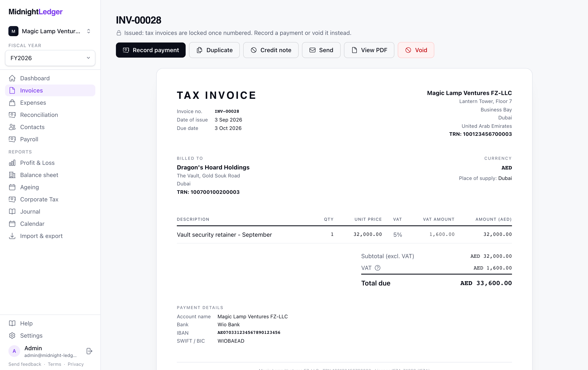
Task: Click the Profit & Loss bar chart icon
Action: [x=12, y=163]
